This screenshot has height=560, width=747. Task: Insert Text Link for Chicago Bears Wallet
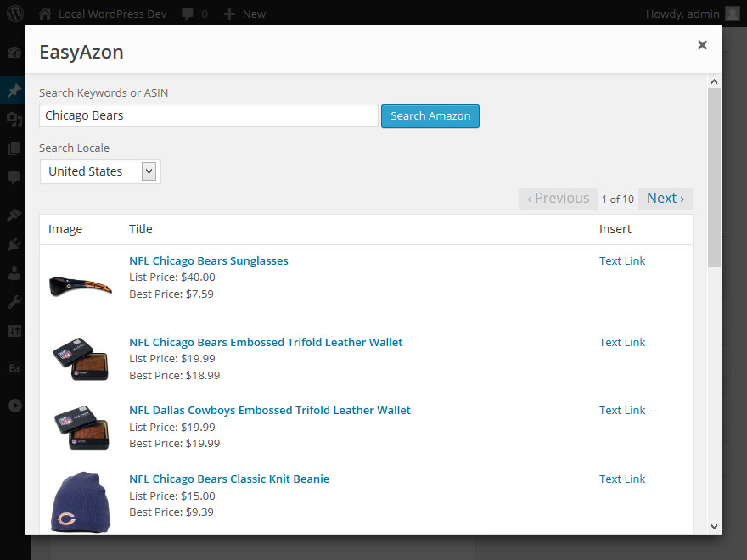coord(622,343)
